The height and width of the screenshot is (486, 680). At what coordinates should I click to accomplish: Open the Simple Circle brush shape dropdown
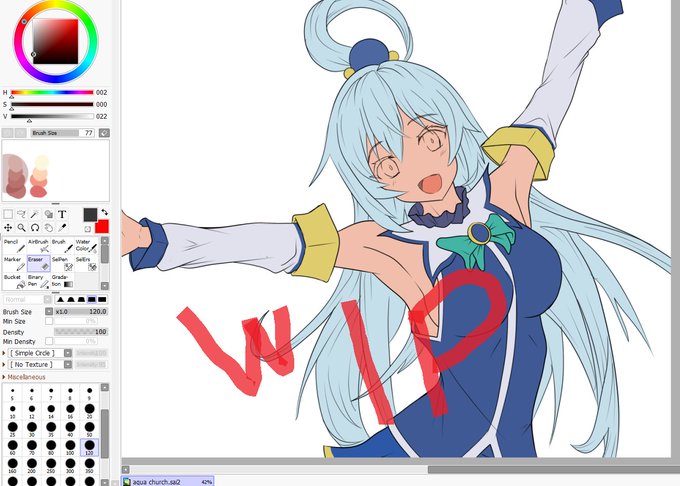tap(68, 353)
